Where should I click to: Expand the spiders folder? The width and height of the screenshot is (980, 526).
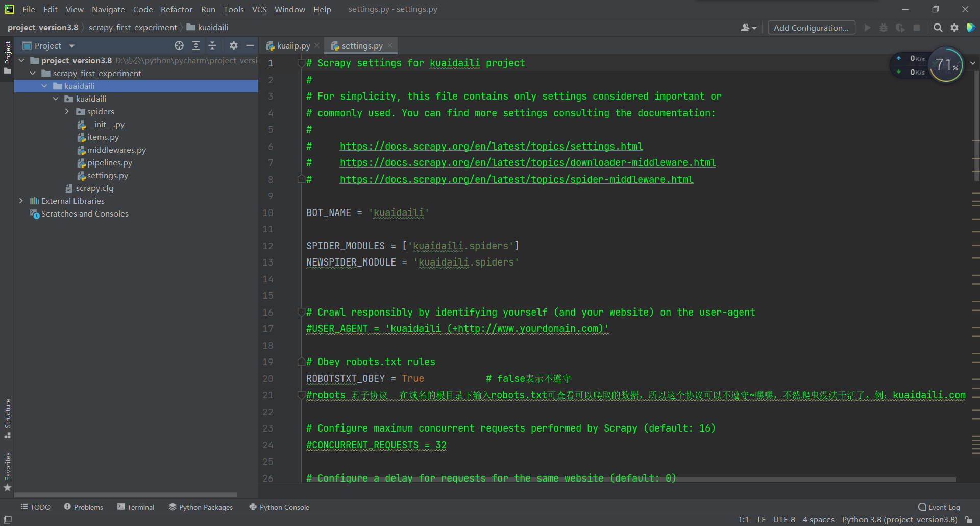tap(67, 111)
